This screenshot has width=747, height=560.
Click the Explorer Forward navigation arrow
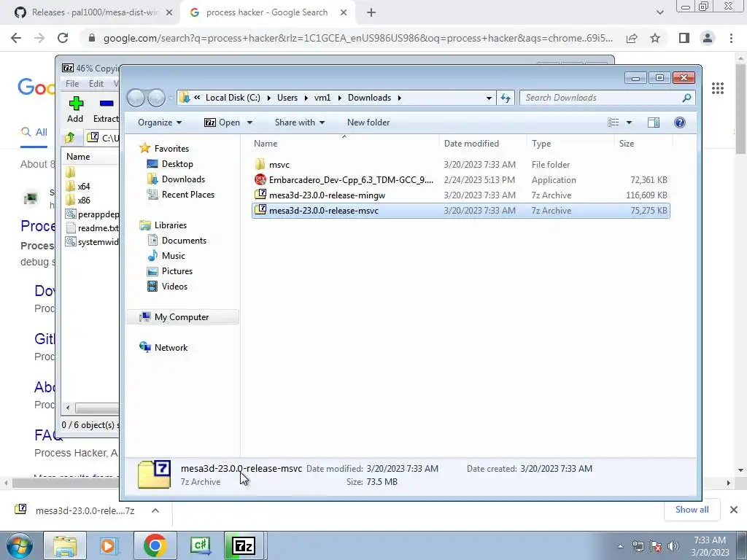(x=156, y=98)
